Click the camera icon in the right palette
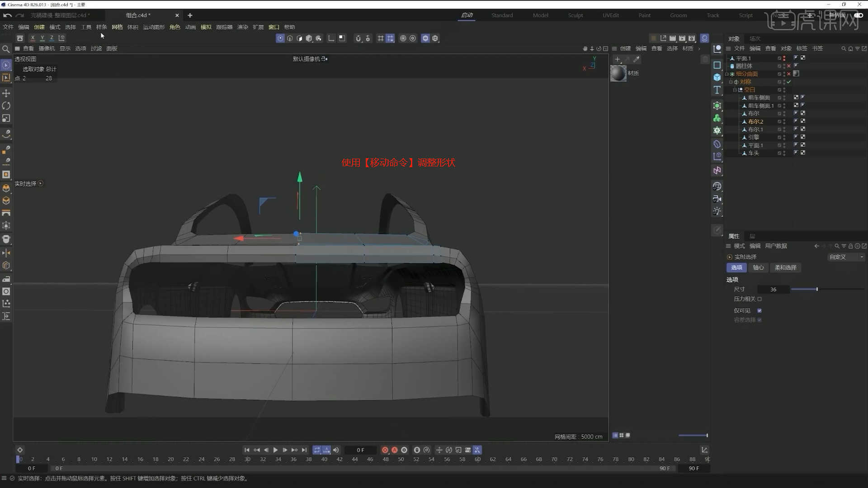Viewport: 868px width, 488px height. (x=717, y=199)
